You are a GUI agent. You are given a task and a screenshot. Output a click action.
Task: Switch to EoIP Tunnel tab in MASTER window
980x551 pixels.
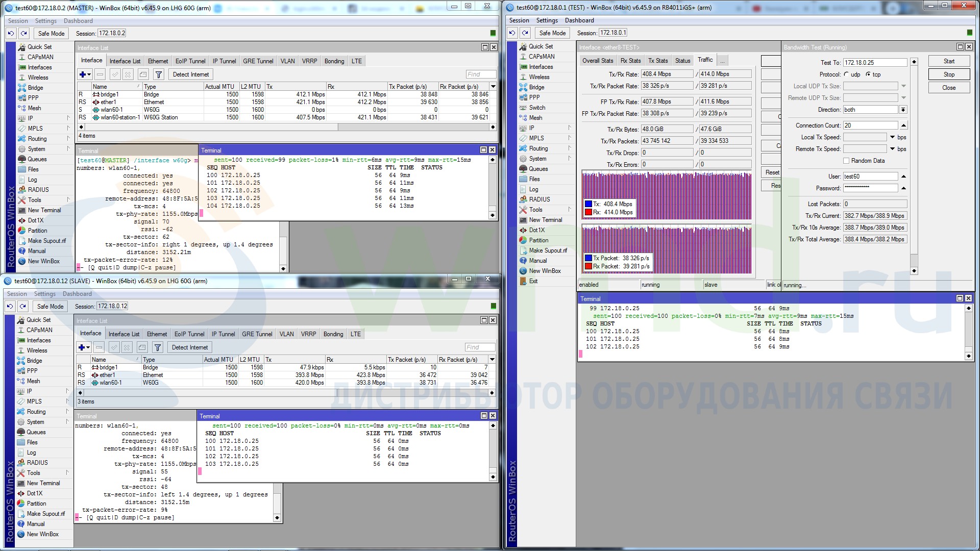click(190, 61)
